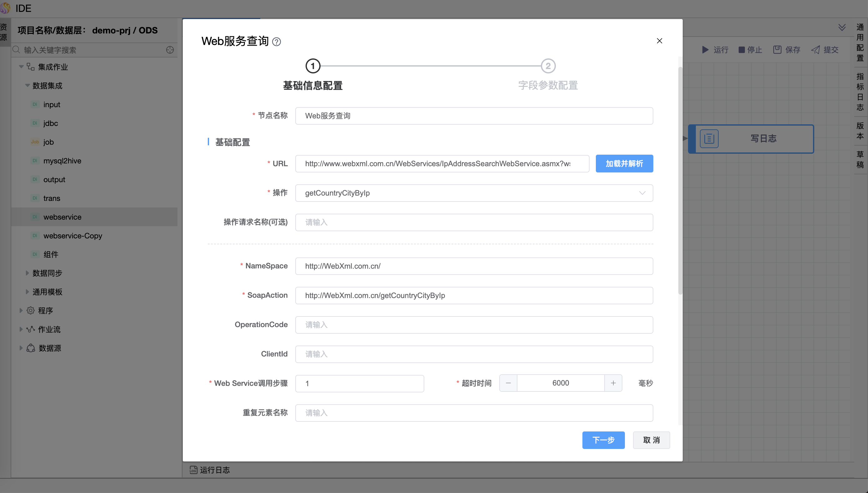Open the 操作 getCountryCityByIp dropdown
The height and width of the screenshot is (493, 868).
click(474, 193)
